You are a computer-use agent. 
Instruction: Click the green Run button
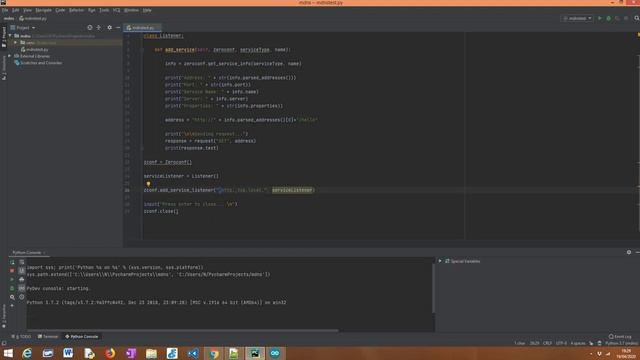[x=600, y=18]
